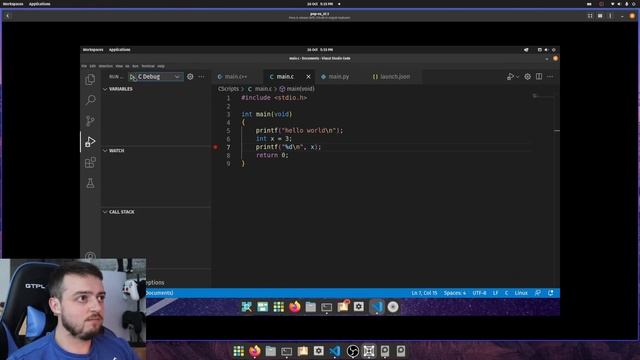Open VS Code from host dock
Image resolution: width=640 pixels, height=360 pixels.
point(335,351)
